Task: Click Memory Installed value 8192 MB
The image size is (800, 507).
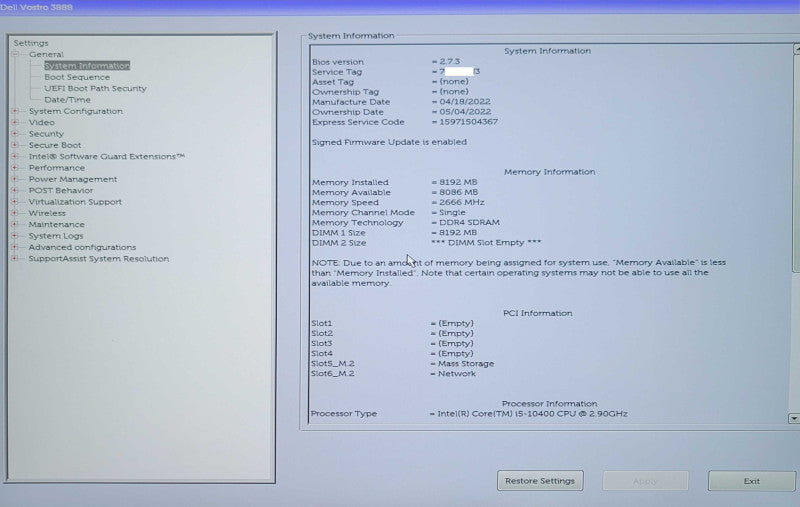Action: (458, 182)
